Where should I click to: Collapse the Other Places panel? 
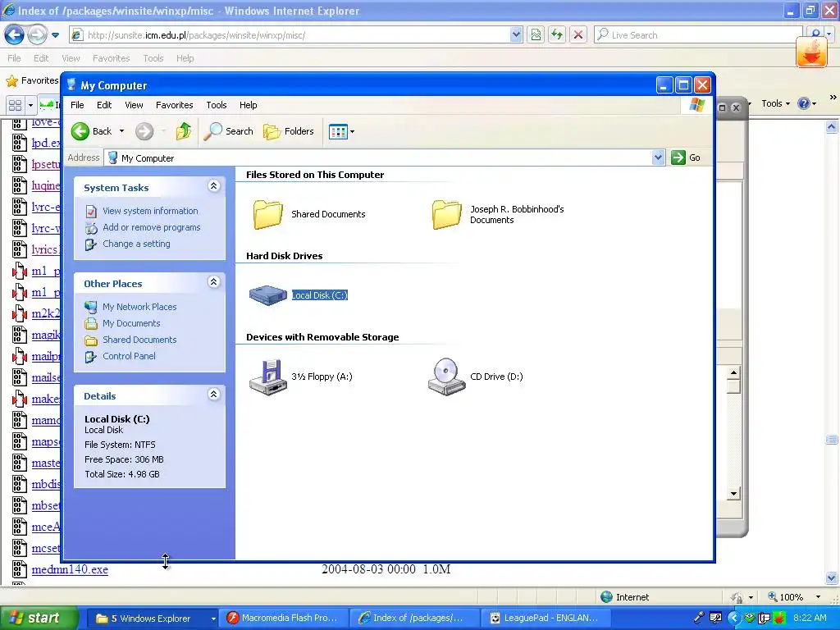click(x=213, y=282)
